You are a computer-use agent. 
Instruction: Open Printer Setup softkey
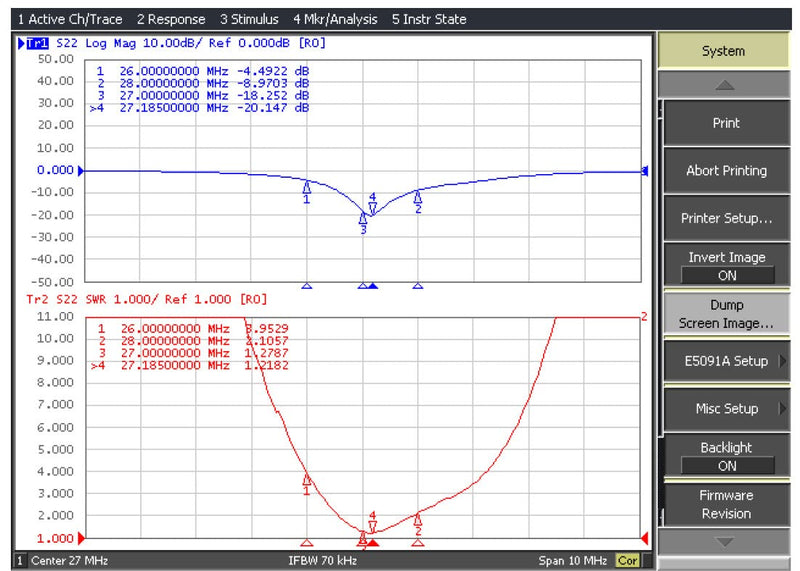(x=726, y=218)
